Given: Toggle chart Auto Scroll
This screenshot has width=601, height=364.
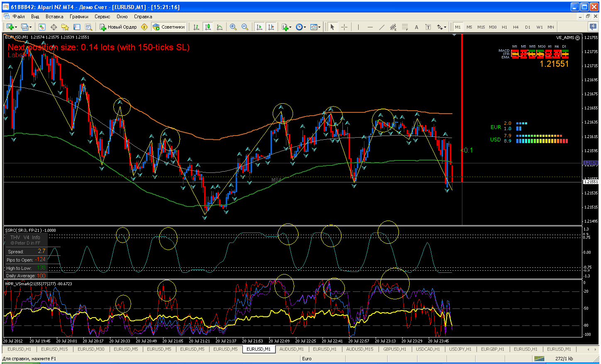Looking at the screenshot, I should (259, 27).
